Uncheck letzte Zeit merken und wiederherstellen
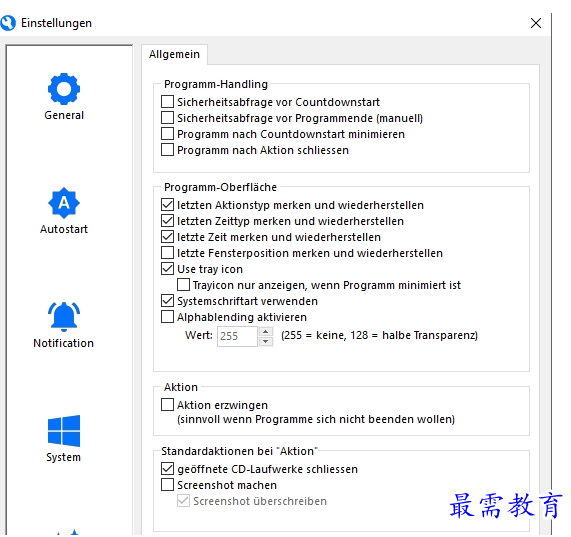 tap(167, 237)
